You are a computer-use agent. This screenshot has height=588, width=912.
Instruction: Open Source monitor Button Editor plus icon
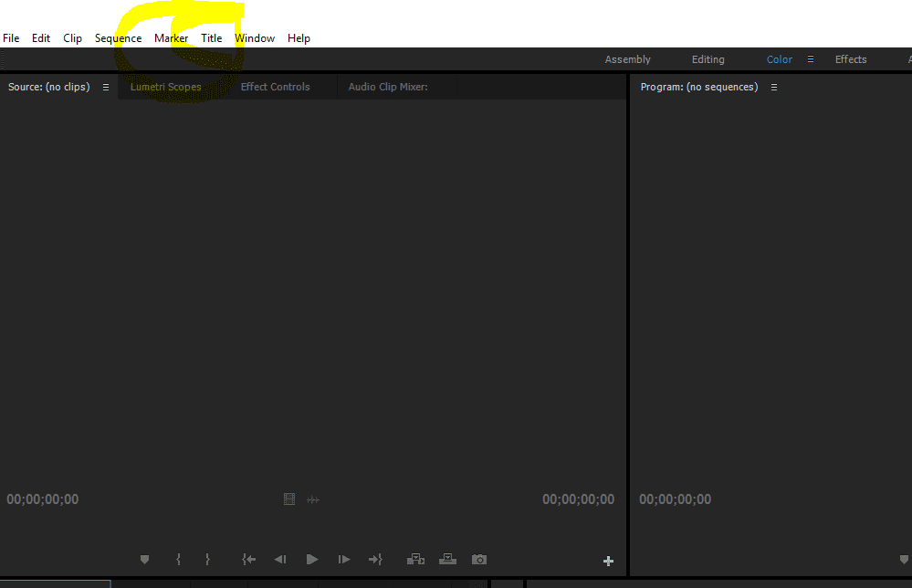pos(608,562)
